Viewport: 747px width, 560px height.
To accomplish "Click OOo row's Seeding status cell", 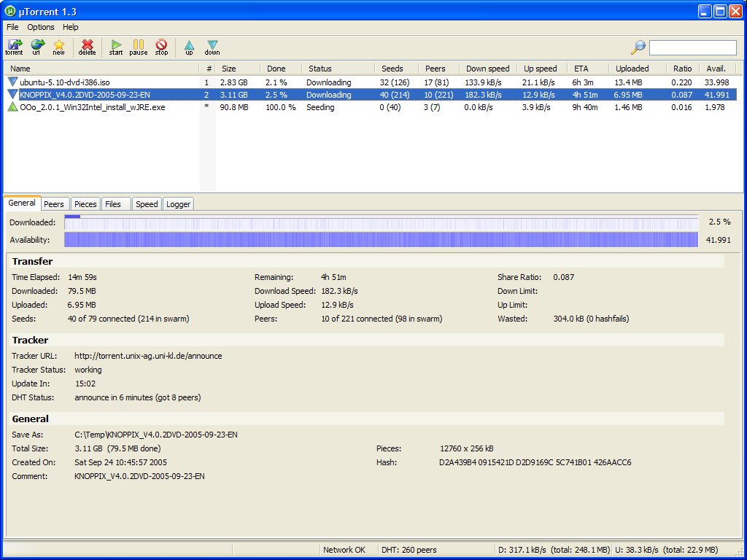I will click(320, 106).
